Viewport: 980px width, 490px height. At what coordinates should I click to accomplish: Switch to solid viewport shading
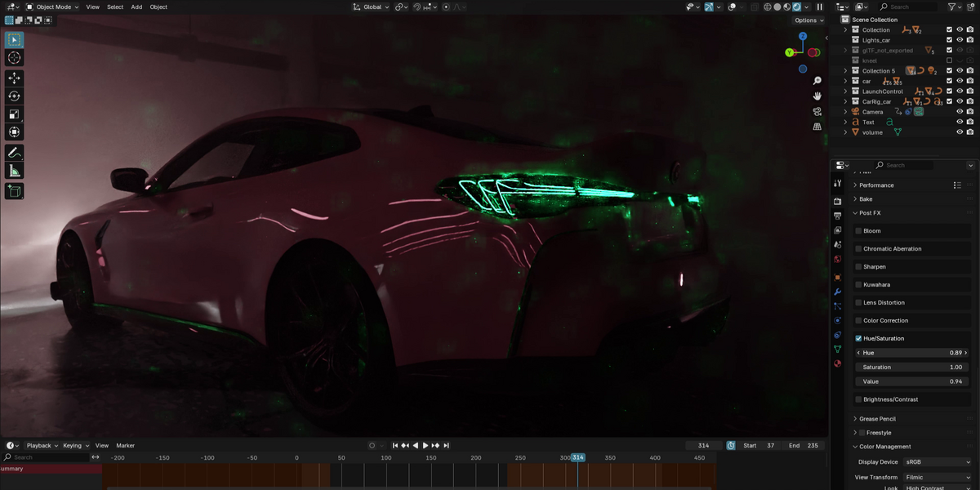tap(777, 7)
